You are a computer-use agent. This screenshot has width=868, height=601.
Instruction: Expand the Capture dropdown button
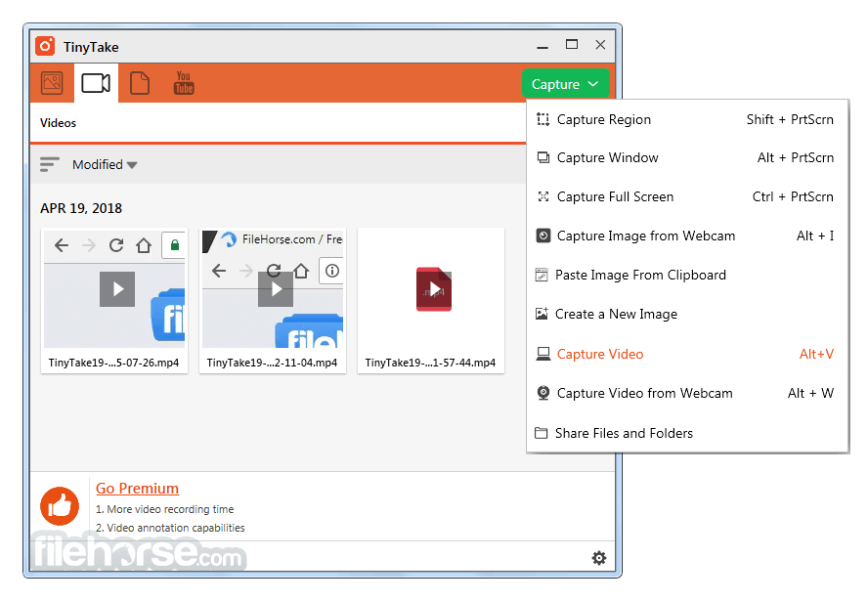(x=565, y=84)
